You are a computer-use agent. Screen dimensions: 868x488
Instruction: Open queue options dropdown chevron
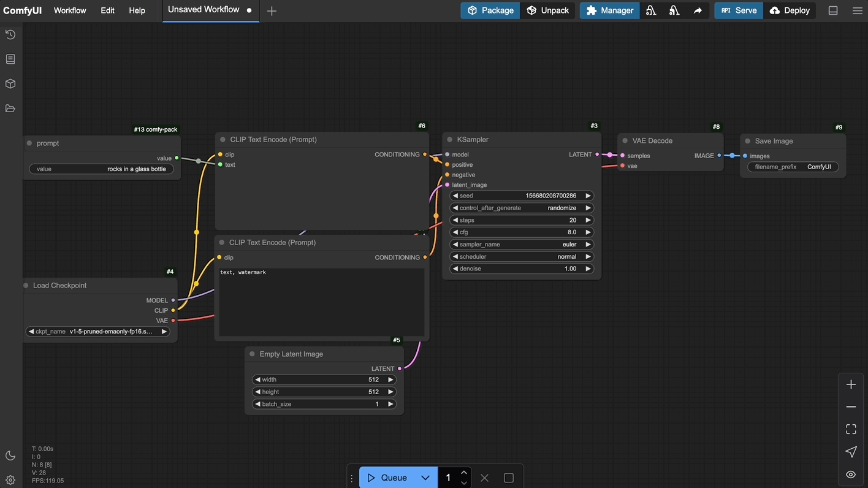tap(425, 478)
